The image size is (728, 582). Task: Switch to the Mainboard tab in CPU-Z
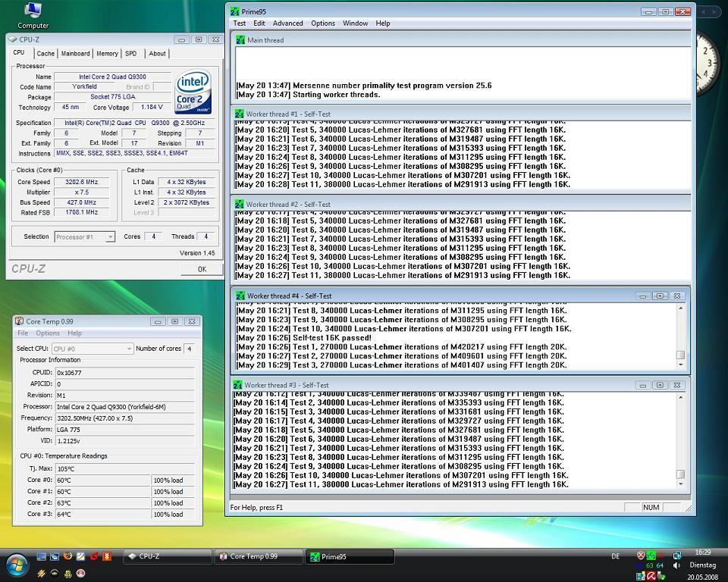[76, 53]
